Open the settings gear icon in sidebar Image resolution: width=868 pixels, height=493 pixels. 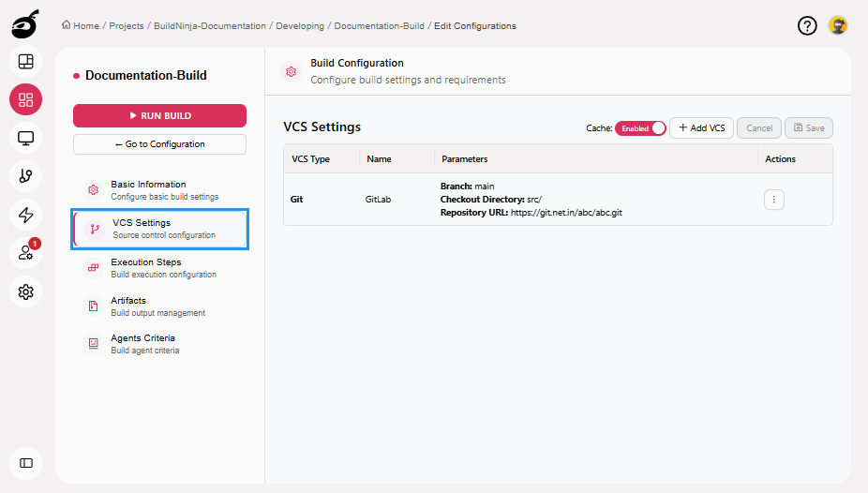(x=26, y=291)
